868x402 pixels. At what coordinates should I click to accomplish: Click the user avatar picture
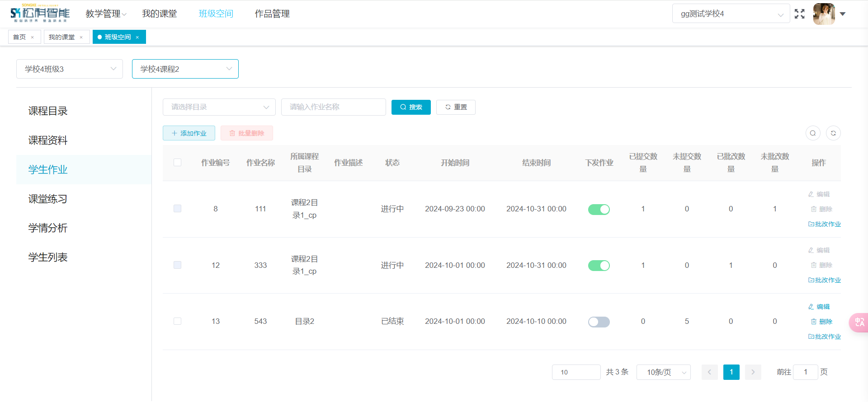pyautogui.click(x=824, y=14)
